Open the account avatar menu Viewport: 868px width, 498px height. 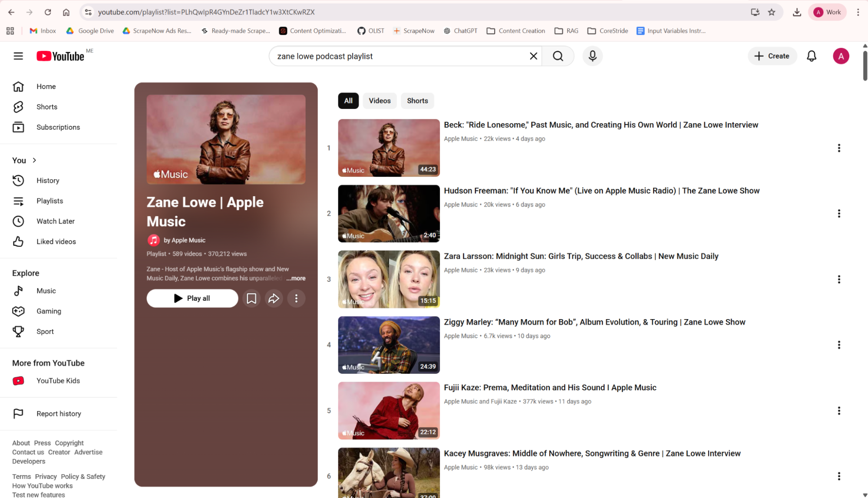pos(841,56)
